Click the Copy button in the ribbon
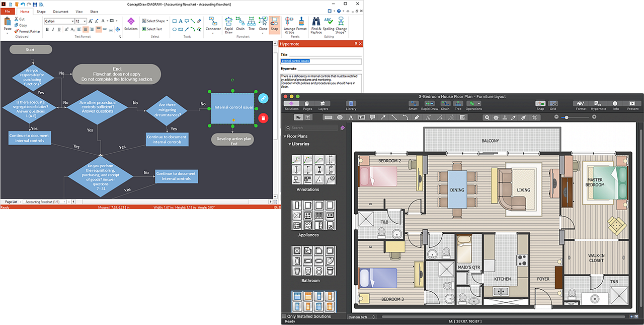The image size is (644, 325). (x=21, y=25)
